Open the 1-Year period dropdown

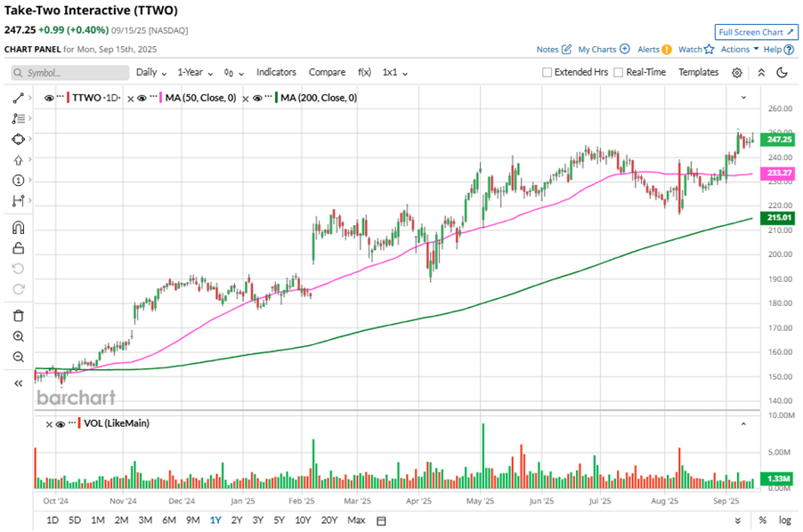(x=195, y=73)
